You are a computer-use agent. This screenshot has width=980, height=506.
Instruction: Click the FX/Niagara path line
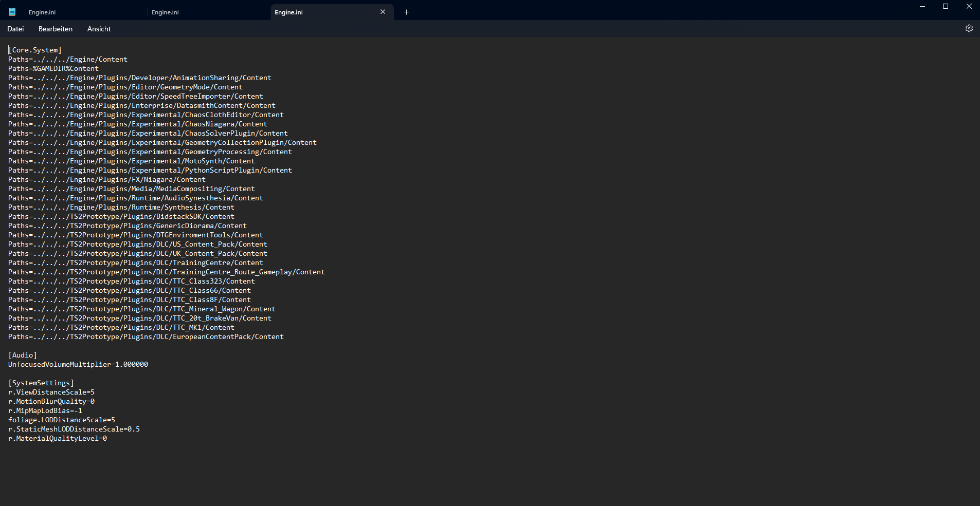pyautogui.click(x=107, y=179)
